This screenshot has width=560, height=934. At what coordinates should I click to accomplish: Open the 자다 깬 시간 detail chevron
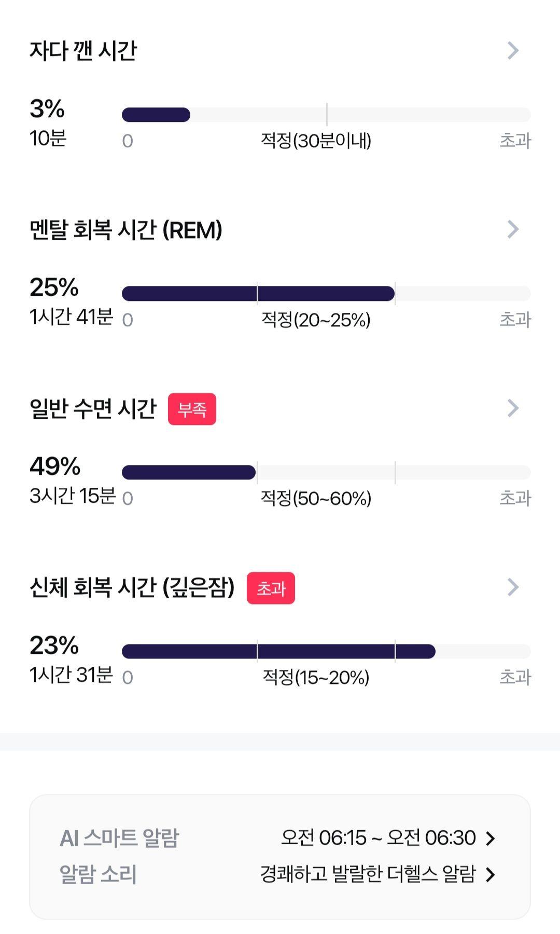[x=513, y=50]
